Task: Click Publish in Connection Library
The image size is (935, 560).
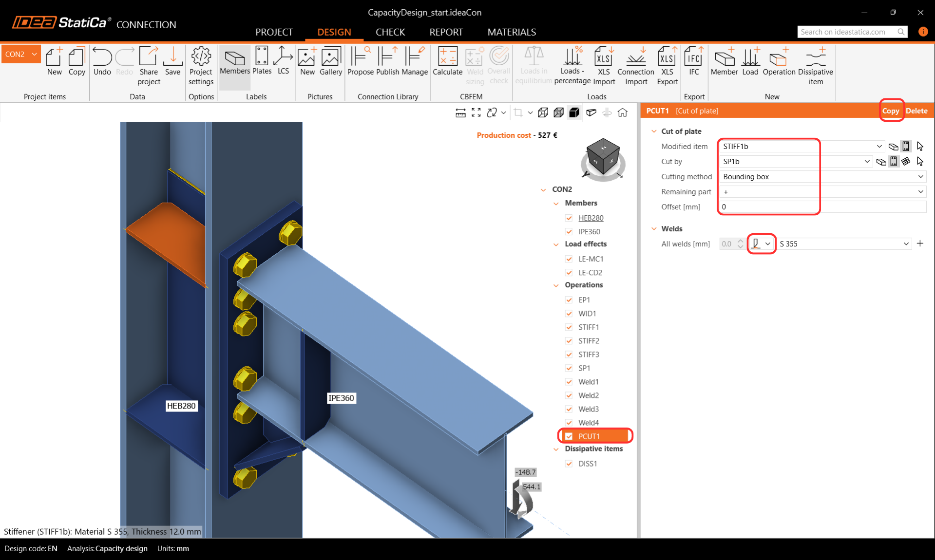Action: point(388,61)
